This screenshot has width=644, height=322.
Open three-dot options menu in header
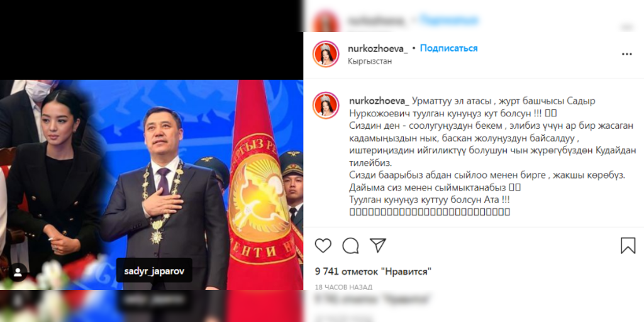[x=627, y=54]
